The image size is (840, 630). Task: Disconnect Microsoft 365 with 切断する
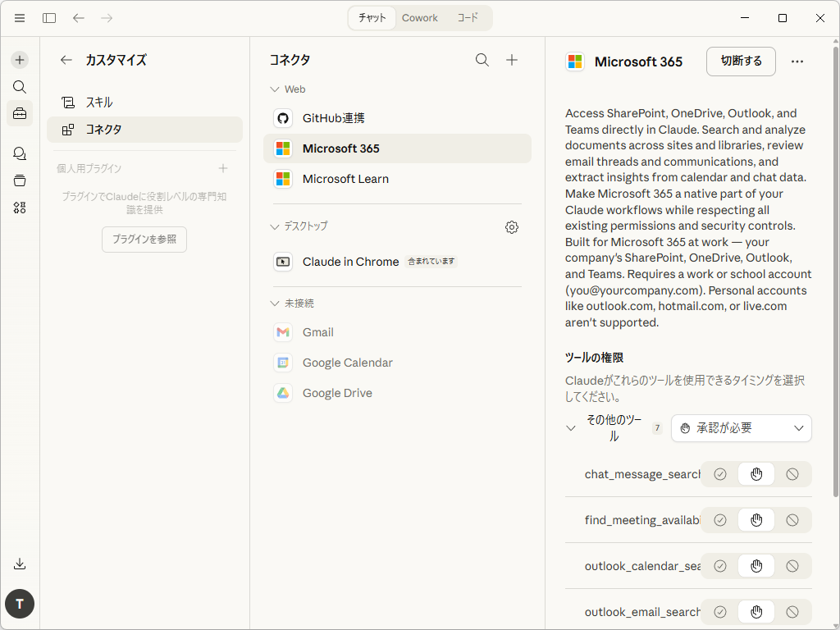[x=740, y=61]
